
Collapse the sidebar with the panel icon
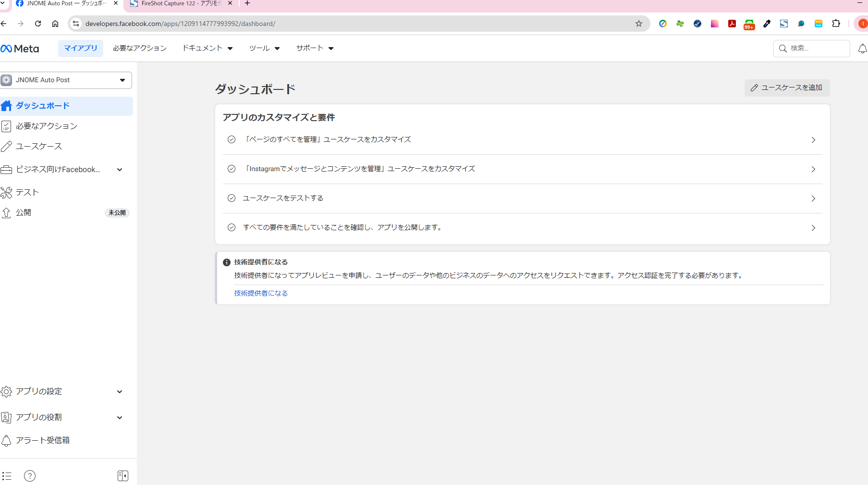click(123, 475)
